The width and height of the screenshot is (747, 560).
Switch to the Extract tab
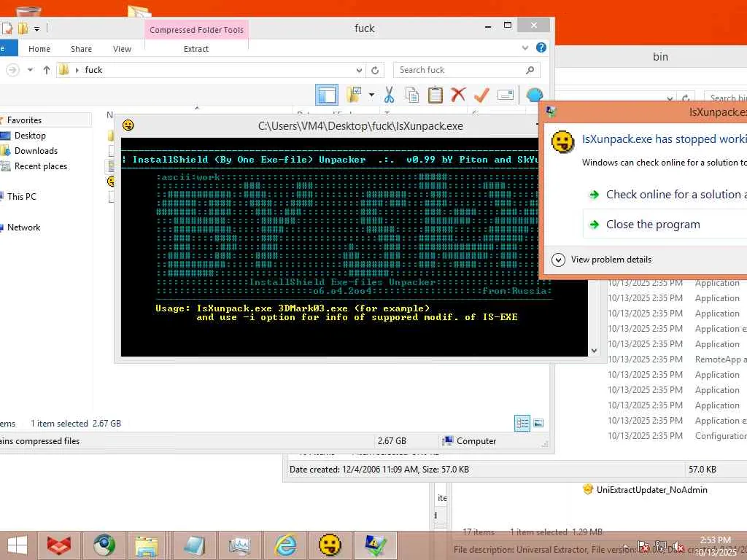pos(196,49)
